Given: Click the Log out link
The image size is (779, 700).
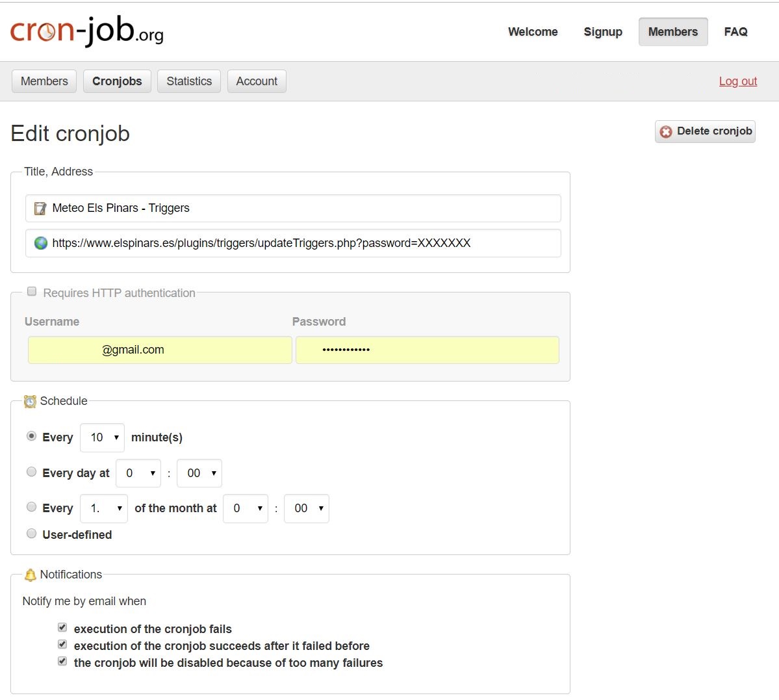Looking at the screenshot, I should [x=737, y=81].
